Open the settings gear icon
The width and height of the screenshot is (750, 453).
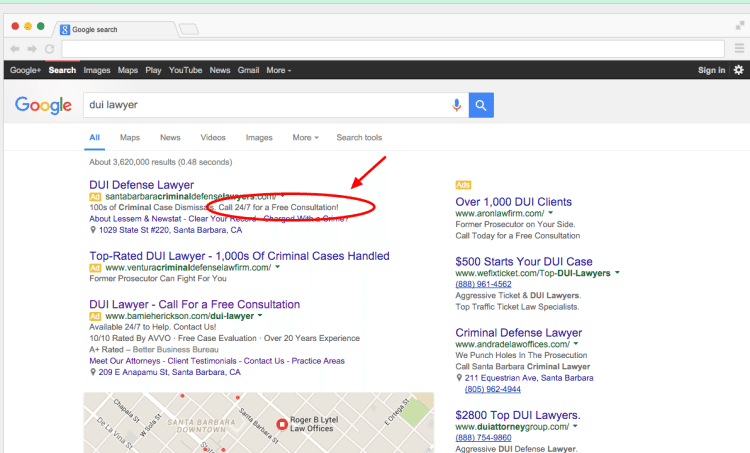click(739, 70)
